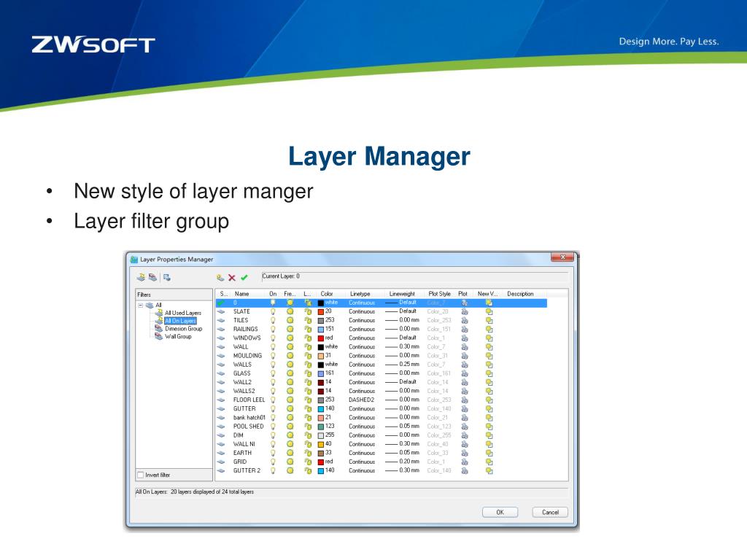
Task: Enable the Invert filter checkbox
Action: 141,475
